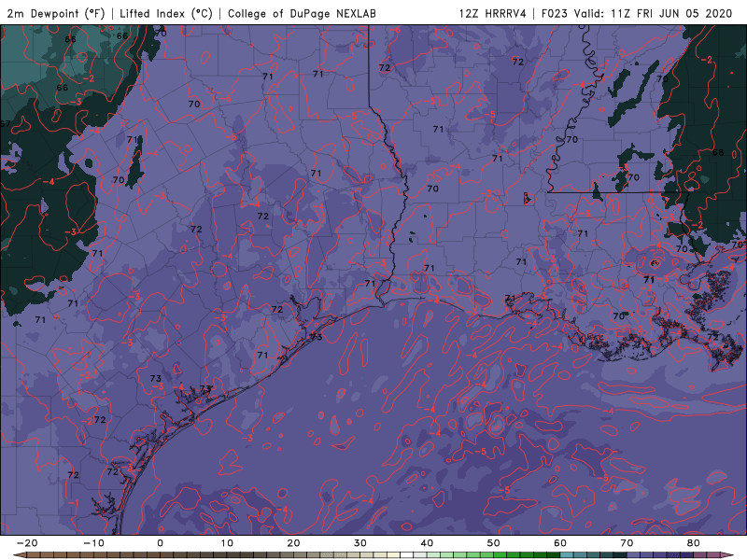Click the "Lifted Index (°C)" title text
The width and height of the screenshot is (747, 560).
pyautogui.click(x=166, y=13)
